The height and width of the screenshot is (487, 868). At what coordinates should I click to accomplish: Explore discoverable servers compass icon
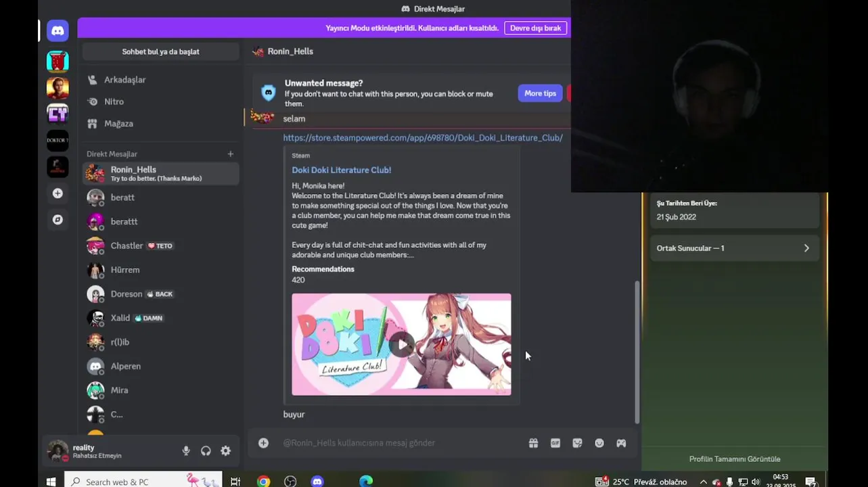58,220
